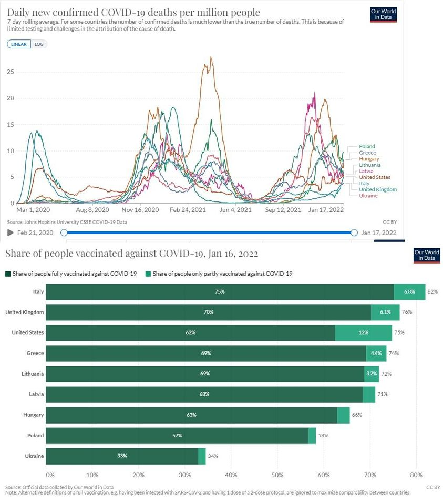Click Ukraine's 33% vaccination bar
This screenshot has height=504, width=443.
pos(122,456)
